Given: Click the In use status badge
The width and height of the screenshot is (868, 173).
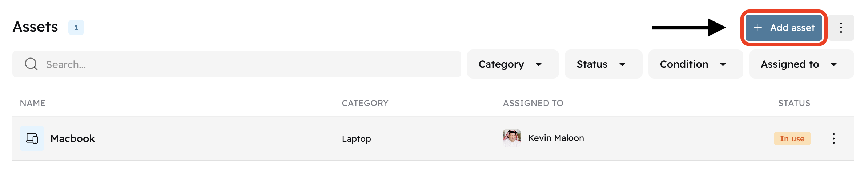Looking at the screenshot, I should [792, 138].
